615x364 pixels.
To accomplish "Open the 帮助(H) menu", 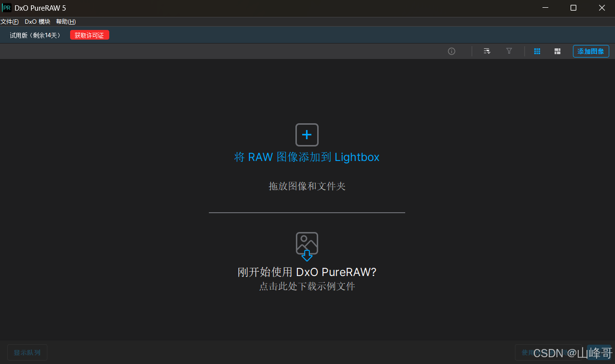I will tap(66, 22).
